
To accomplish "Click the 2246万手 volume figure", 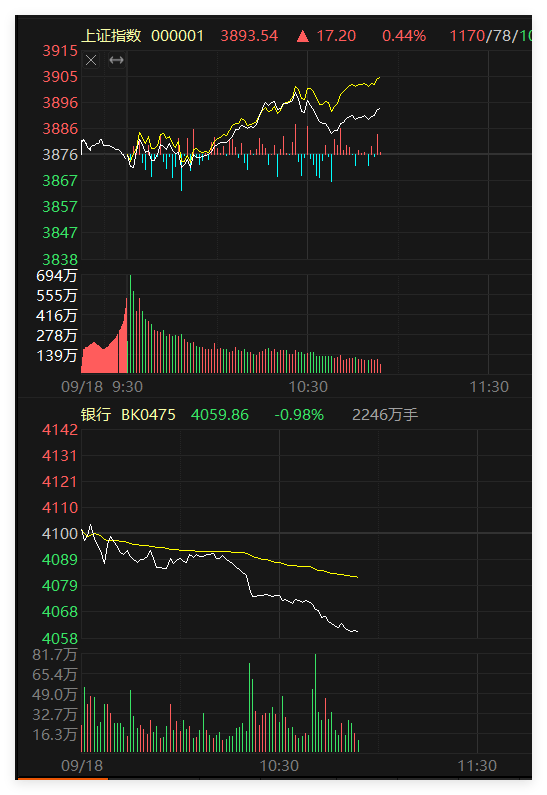I will 385,415.
